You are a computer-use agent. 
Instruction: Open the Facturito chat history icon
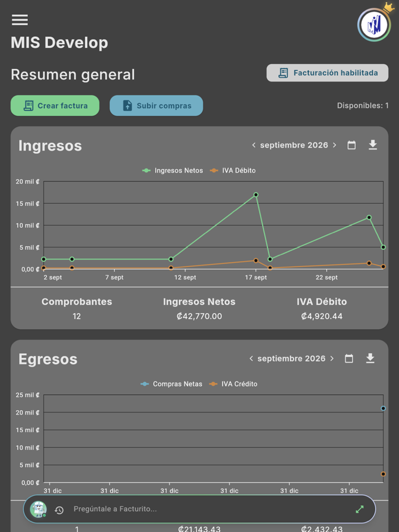click(x=59, y=510)
